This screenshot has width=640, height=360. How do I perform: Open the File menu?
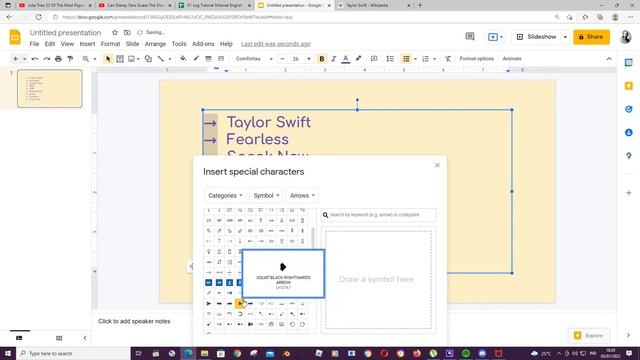tap(34, 44)
